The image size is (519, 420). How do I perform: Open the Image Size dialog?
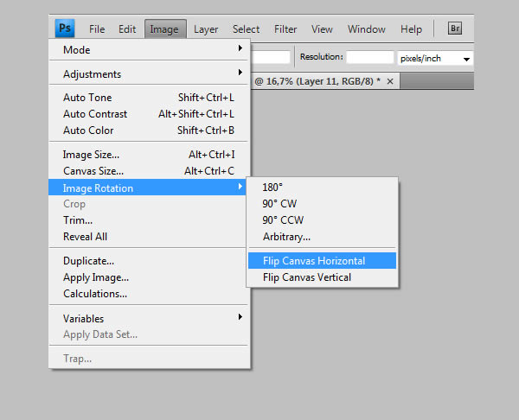click(x=148, y=155)
